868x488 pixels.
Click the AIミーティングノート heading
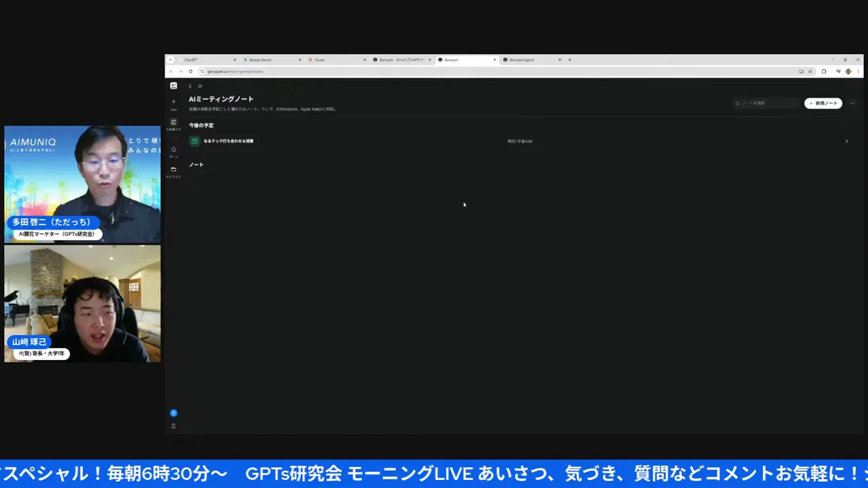click(221, 99)
